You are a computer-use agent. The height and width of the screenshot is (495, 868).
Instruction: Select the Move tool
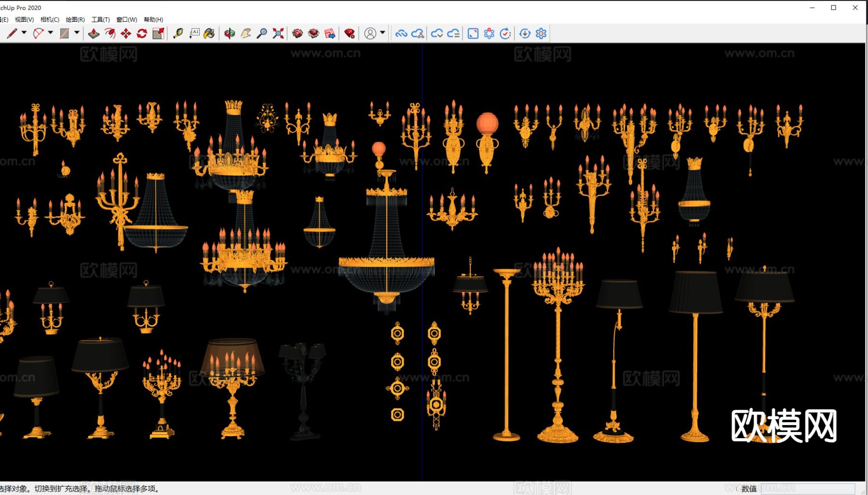pos(126,33)
